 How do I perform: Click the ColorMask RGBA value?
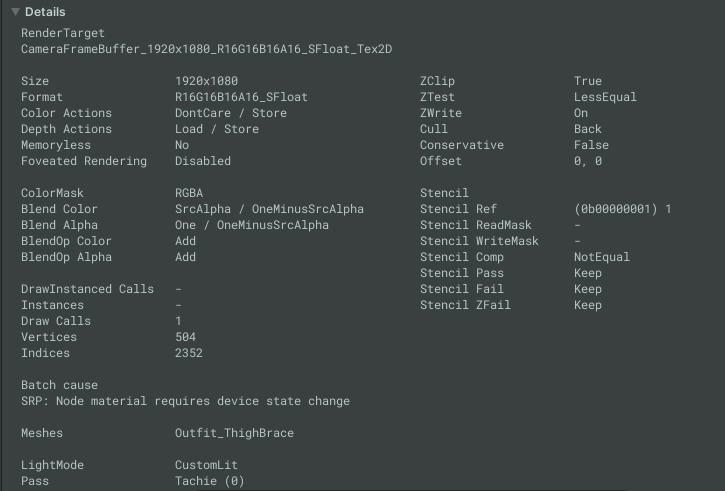click(x=191, y=193)
